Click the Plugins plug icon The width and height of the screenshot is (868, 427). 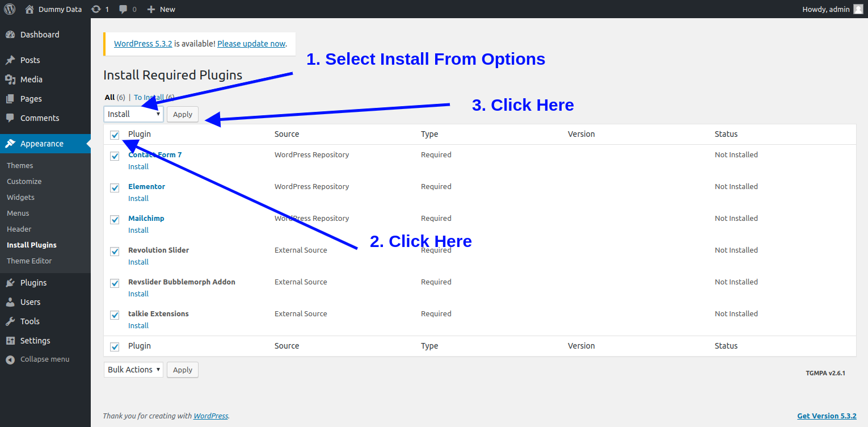pos(10,283)
